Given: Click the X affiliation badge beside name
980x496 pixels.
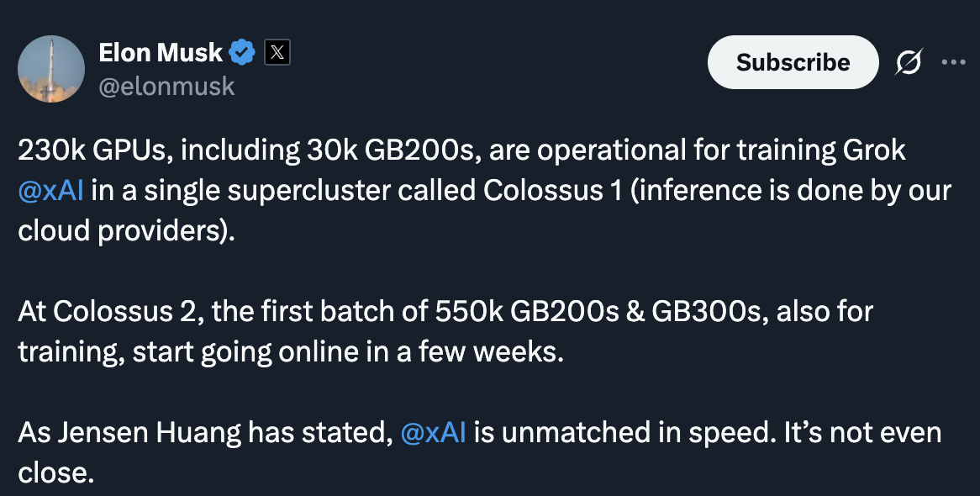Looking at the screenshot, I should 277,53.
